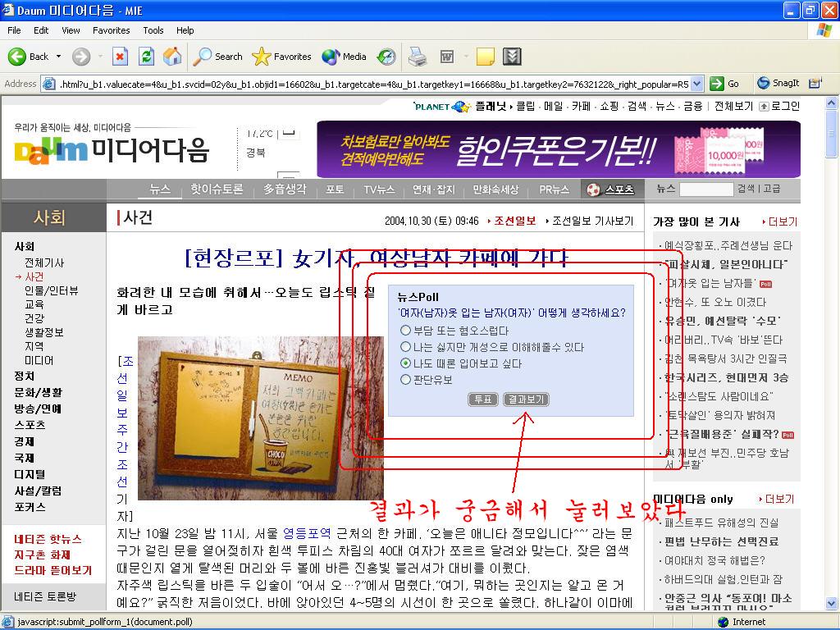Click 검색 next to the news search box
The height and width of the screenshot is (630, 840).
point(746,189)
